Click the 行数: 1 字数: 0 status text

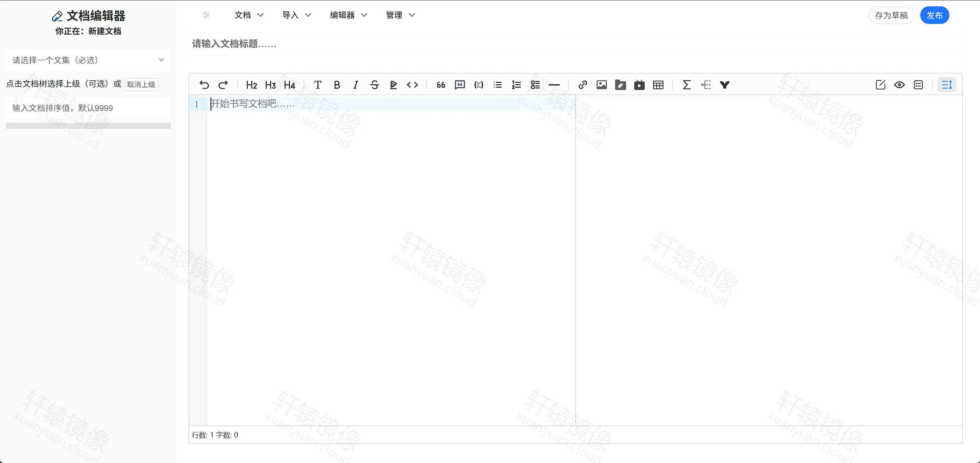215,435
